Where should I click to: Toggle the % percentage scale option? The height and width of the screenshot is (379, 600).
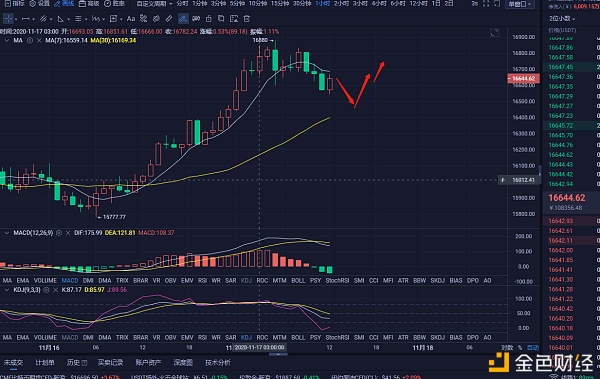point(520,348)
